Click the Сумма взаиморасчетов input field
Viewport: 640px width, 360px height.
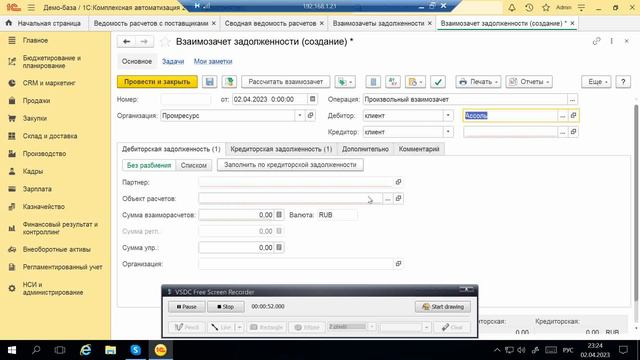pyautogui.click(x=236, y=215)
